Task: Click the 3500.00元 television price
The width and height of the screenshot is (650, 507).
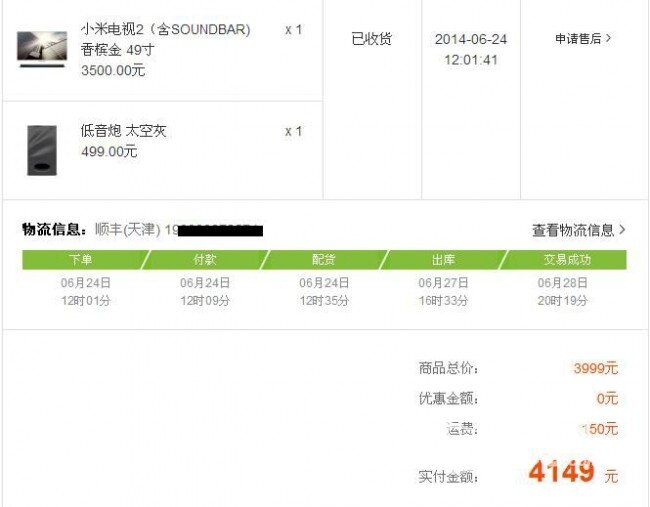Action: (113, 70)
